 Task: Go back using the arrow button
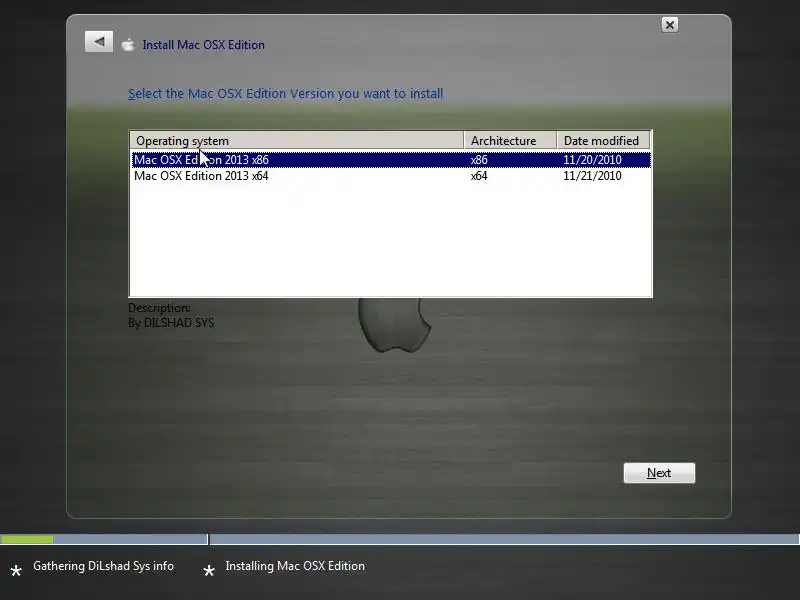pos(99,42)
